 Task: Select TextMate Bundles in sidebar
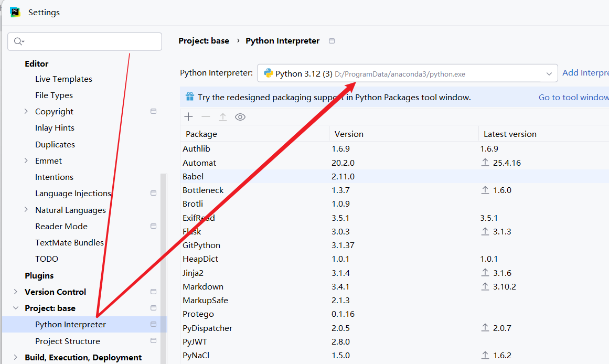tap(70, 242)
